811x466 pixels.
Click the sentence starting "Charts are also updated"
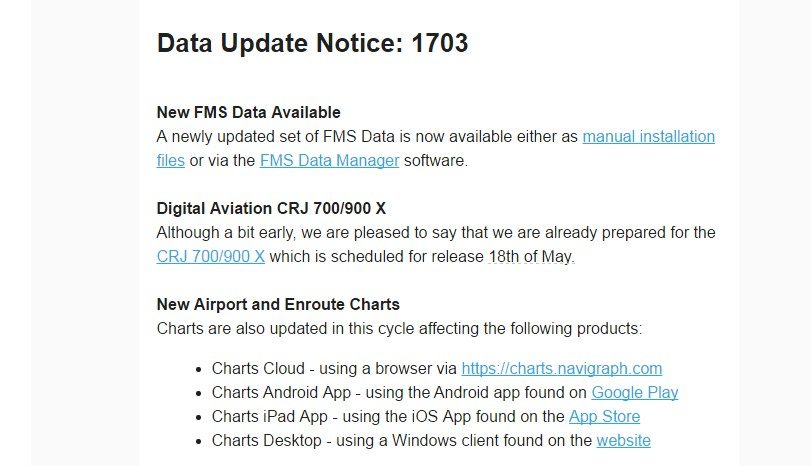point(399,328)
